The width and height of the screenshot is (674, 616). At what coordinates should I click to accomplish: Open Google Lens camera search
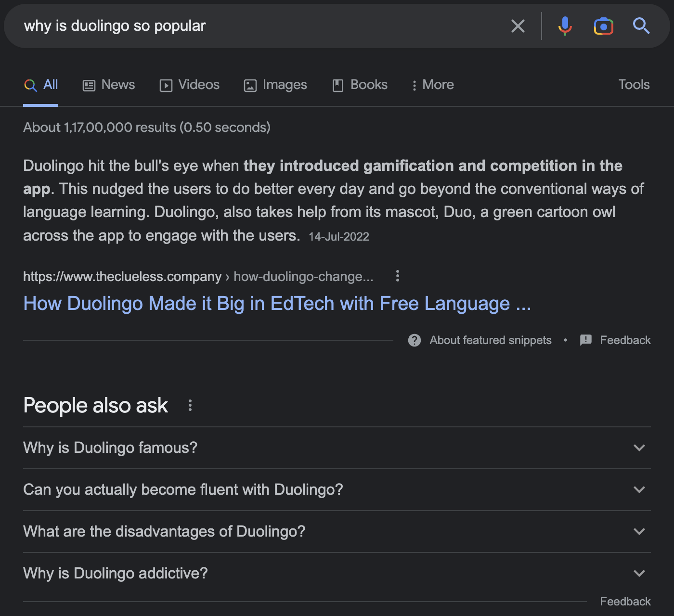pyautogui.click(x=604, y=26)
